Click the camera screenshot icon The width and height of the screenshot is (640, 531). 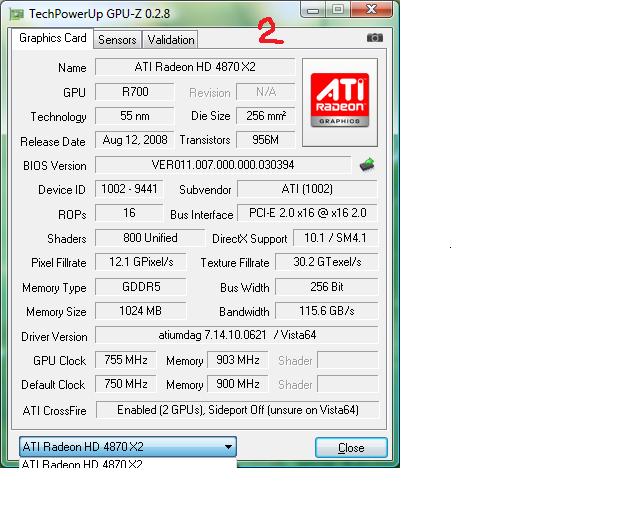[x=374, y=38]
